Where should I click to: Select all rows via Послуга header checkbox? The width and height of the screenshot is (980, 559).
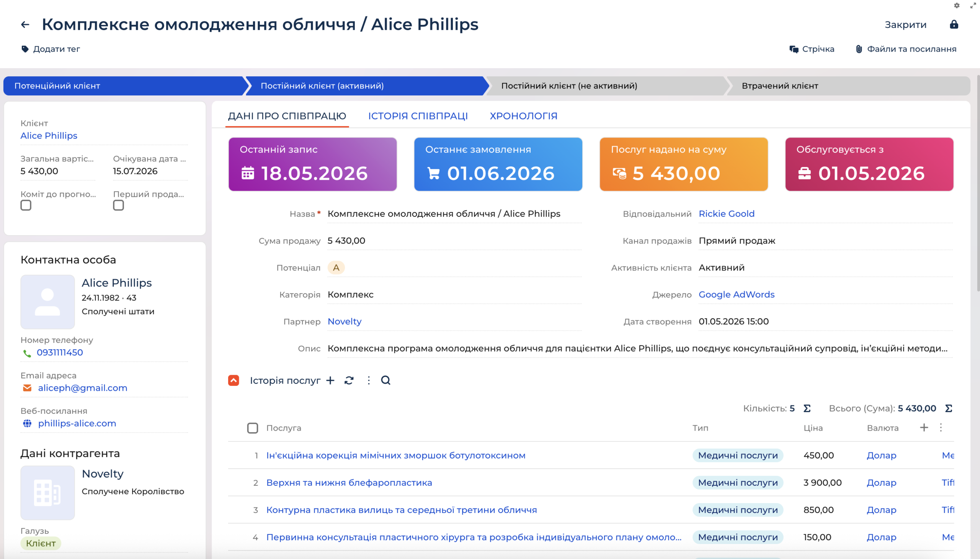pyautogui.click(x=252, y=428)
